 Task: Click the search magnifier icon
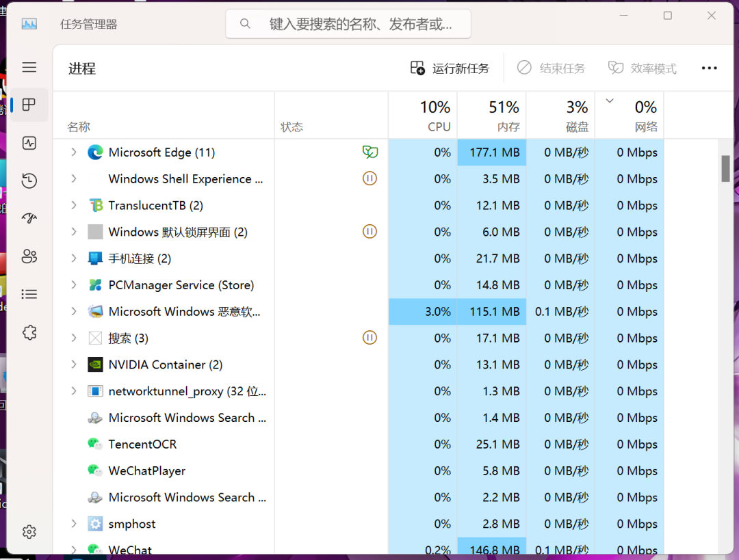click(245, 23)
